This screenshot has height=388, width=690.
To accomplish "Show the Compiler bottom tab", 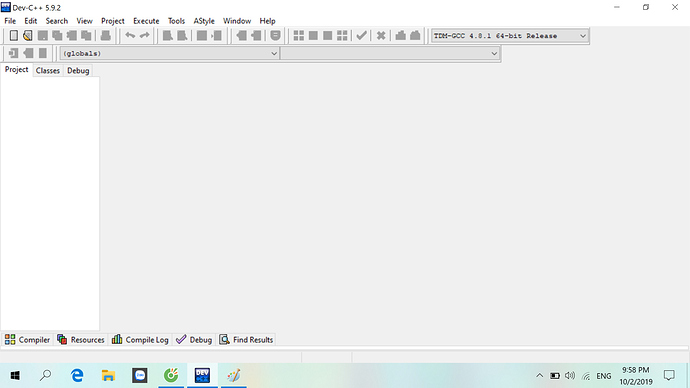I will click(27, 340).
